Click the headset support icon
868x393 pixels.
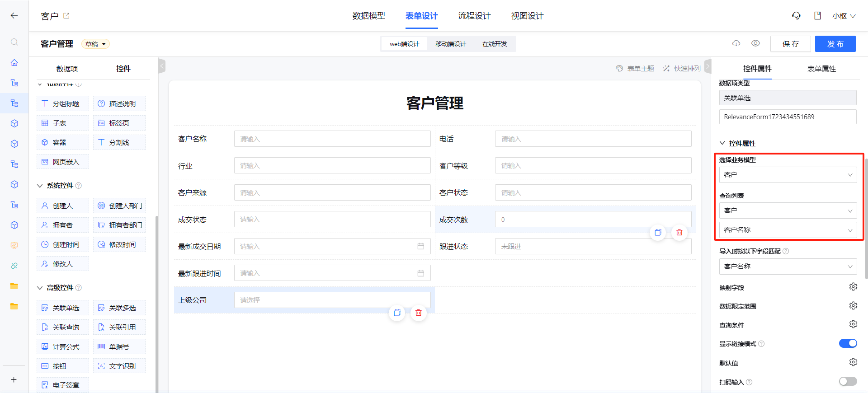(796, 16)
